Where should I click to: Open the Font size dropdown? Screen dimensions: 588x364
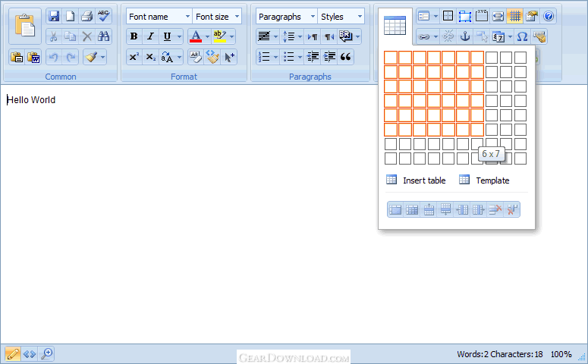(x=218, y=16)
